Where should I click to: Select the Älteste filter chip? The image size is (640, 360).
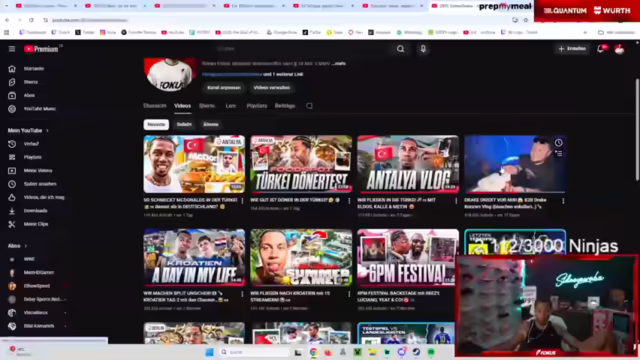point(211,124)
